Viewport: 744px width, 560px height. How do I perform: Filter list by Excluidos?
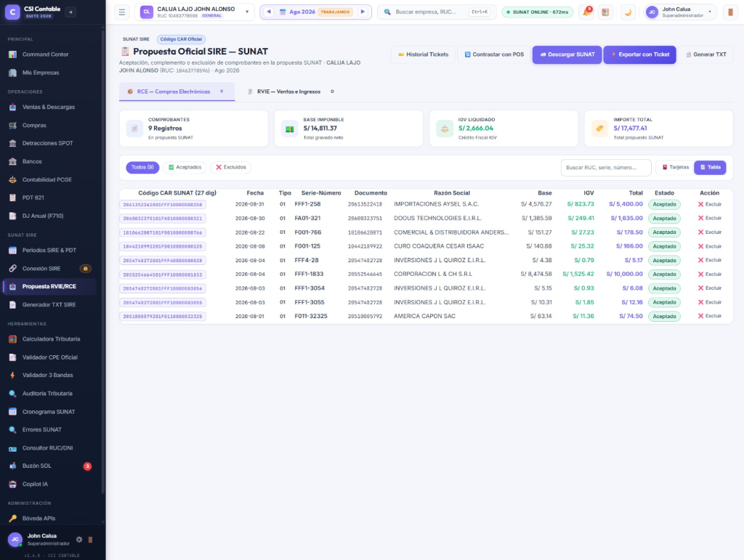tap(231, 167)
